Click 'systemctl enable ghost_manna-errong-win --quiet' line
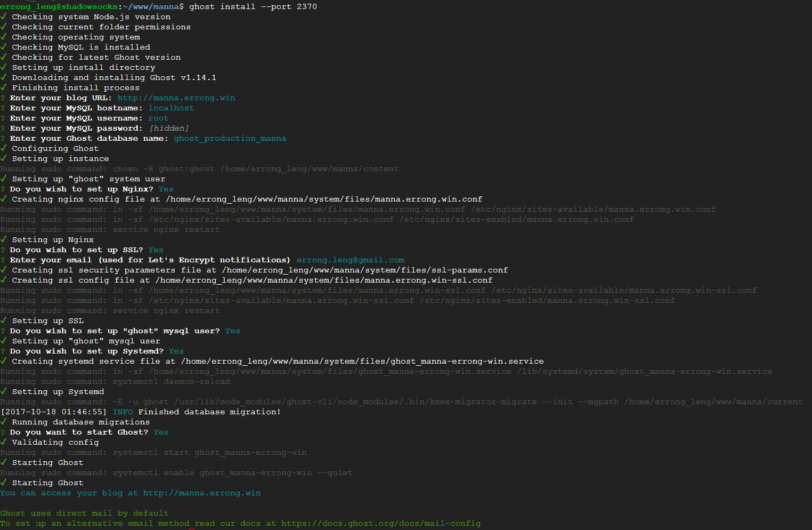This screenshot has height=530, width=812. pos(176,472)
